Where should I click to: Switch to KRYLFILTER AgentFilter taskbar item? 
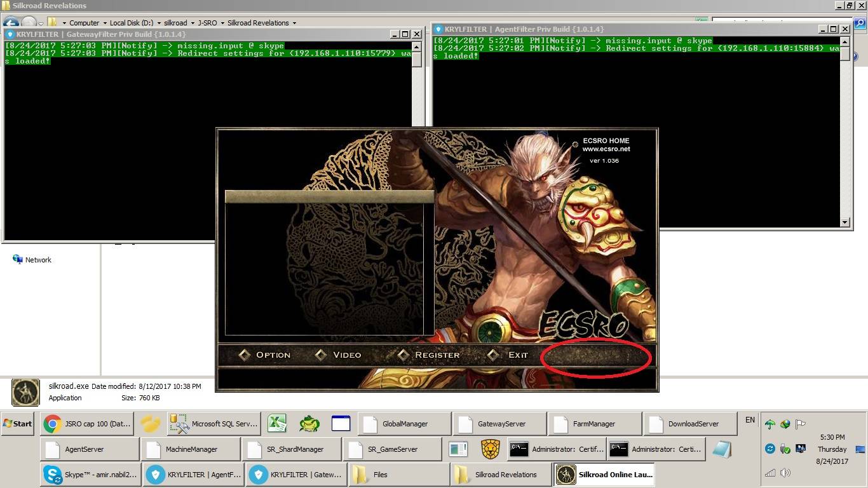pyautogui.click(x=194, y=475)
